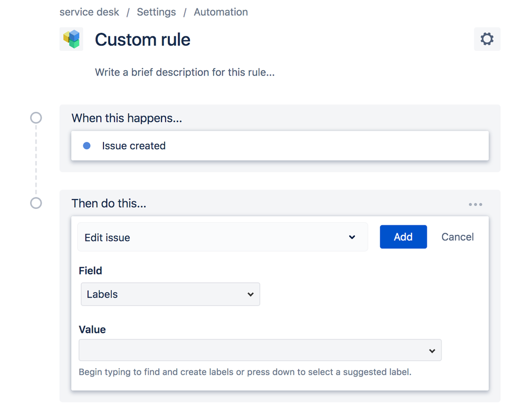Viewport: 527px width, 420px height.
Task: Click the Custom rule cube icon
Action: pyautogui.click(x=71, y=39)
